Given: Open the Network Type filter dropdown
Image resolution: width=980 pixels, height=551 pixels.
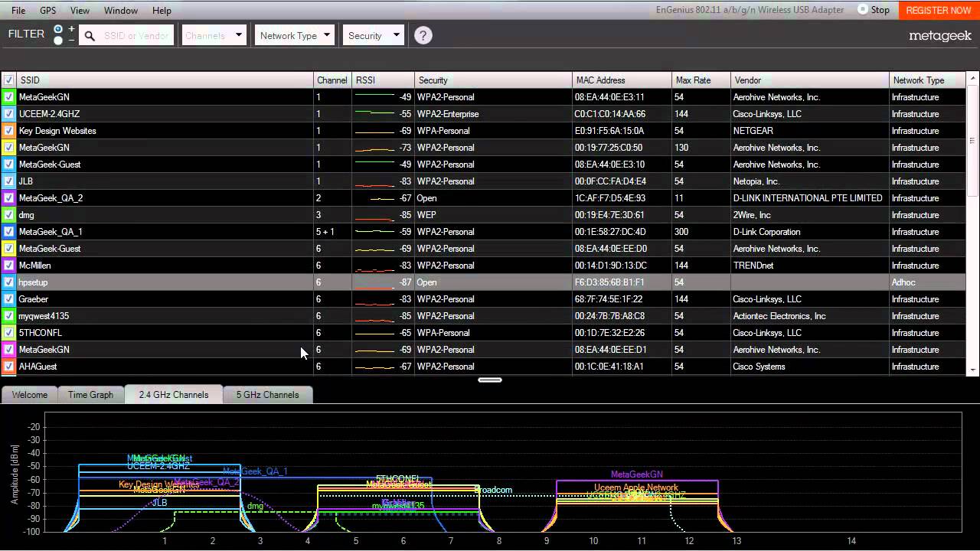Looking at the screenshot, I should pyautogui.click(x=294, y=35).
